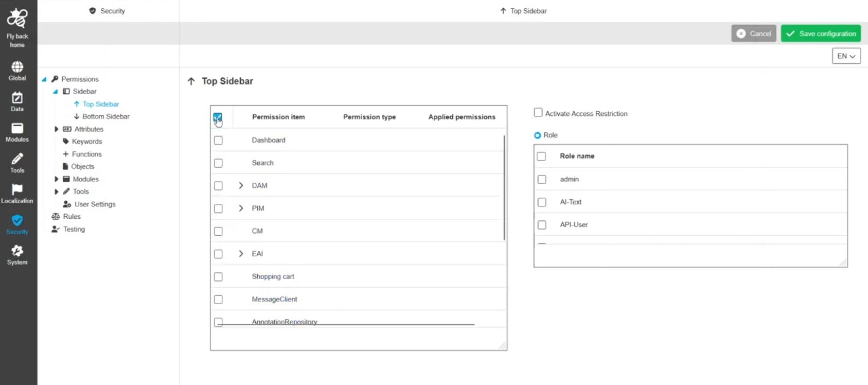This screenshot has height=385, width=868.
Task: Check the Dashboard permission checkbox
Action: [218, 141]
